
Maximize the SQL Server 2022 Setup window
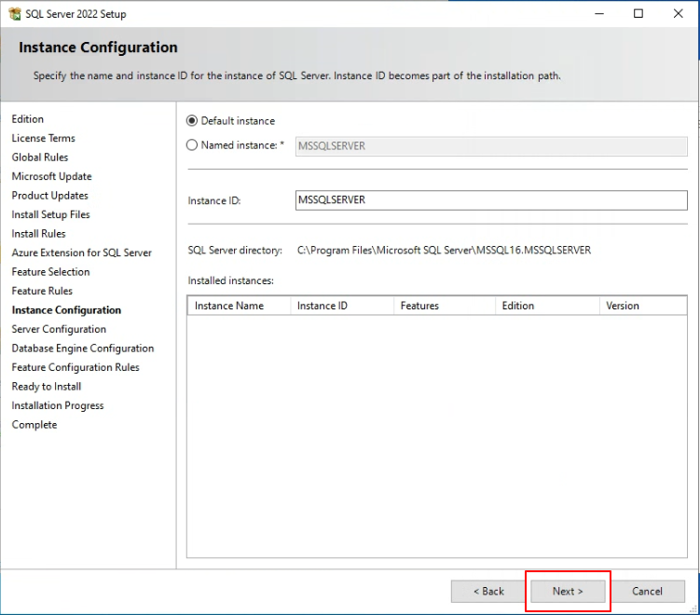[638, 14]
